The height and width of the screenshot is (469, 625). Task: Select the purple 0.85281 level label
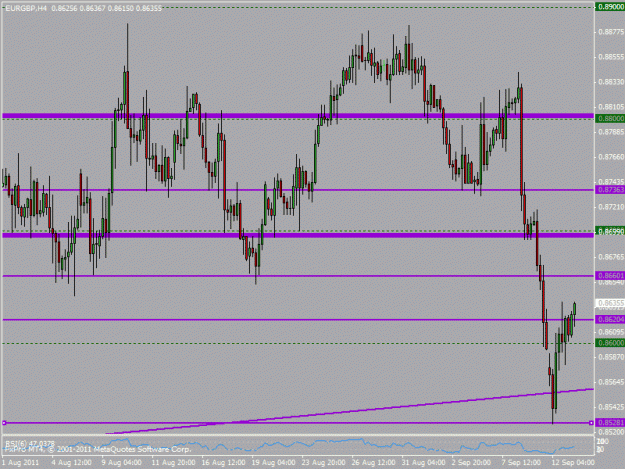pyautogui.click(x=610, y=423)
